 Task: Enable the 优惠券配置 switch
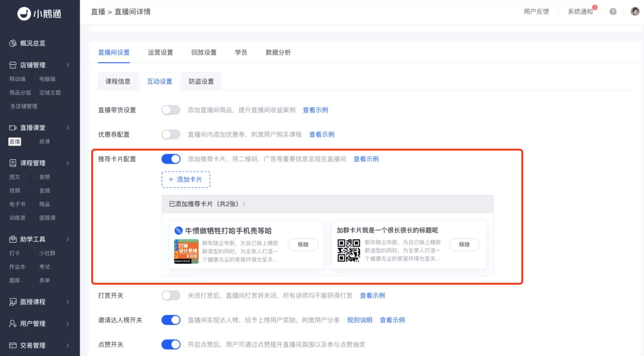[171, 135]
